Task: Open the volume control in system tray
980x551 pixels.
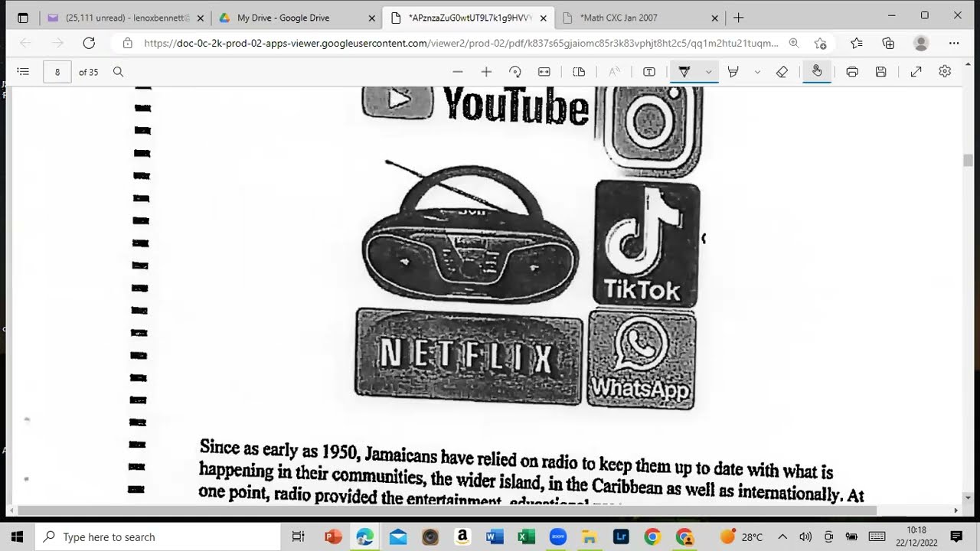Action: tap(805, 536)
